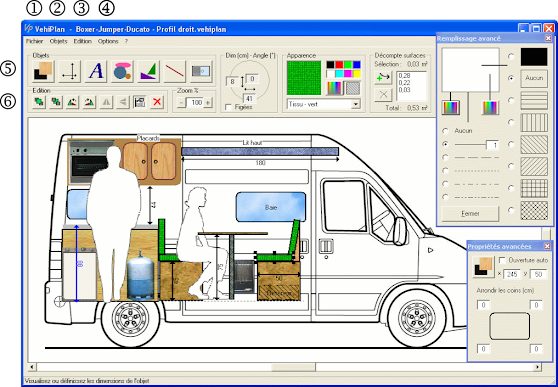
Task: Pick the red line drawing tool
Action: [175, 71]
